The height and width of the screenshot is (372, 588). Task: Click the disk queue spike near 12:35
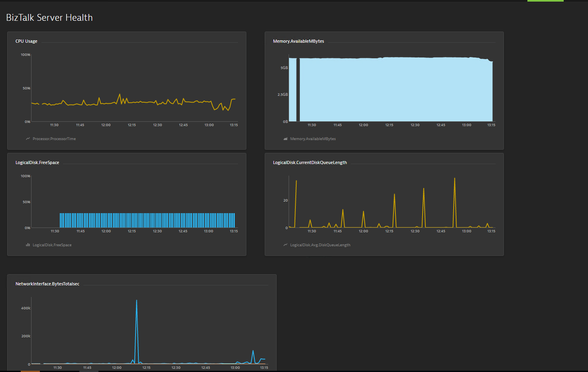pyautogui.click(x=424, y=208)
